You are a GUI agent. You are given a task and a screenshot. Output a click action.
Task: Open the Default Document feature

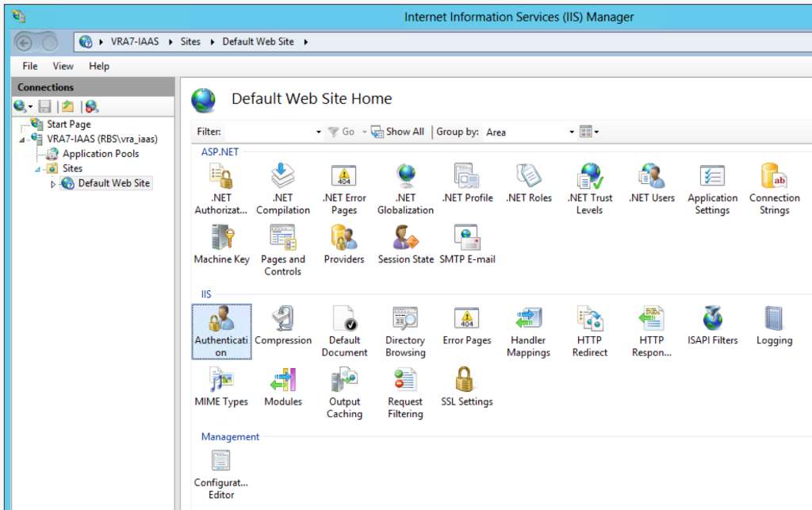tap(344, 325)
